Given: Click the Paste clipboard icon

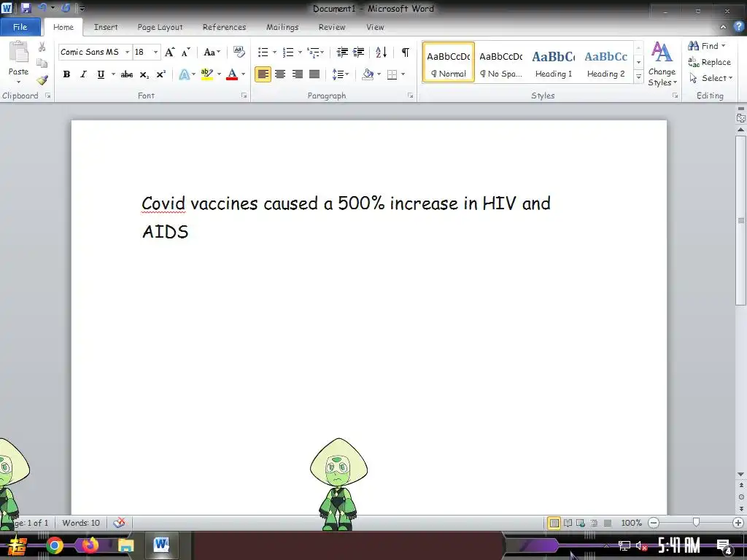Looking at the screenshot, I should 19,52.
